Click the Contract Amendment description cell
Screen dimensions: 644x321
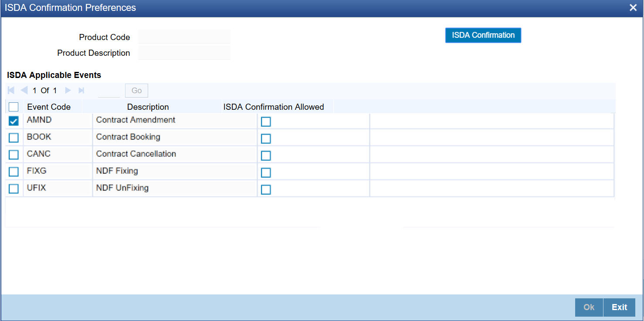(x=175, y=121)
